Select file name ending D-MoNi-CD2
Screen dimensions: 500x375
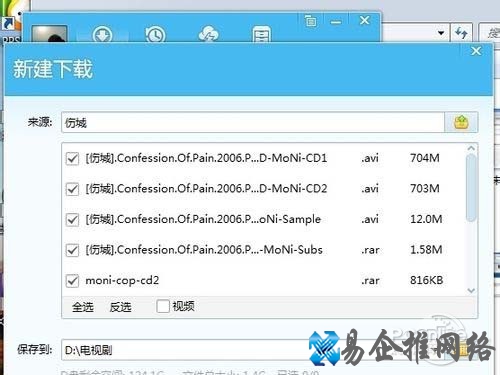(x=206, y=189)
